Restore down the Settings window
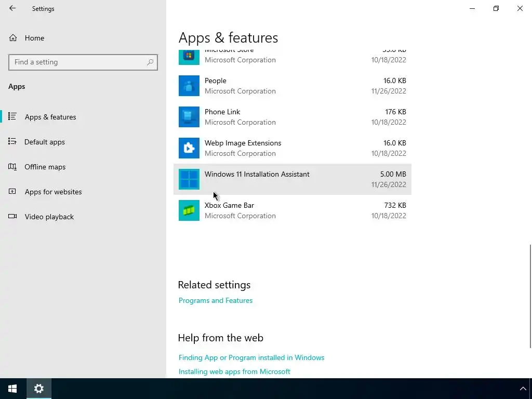This screenshot has height=399, width=532. pos(496,8)
